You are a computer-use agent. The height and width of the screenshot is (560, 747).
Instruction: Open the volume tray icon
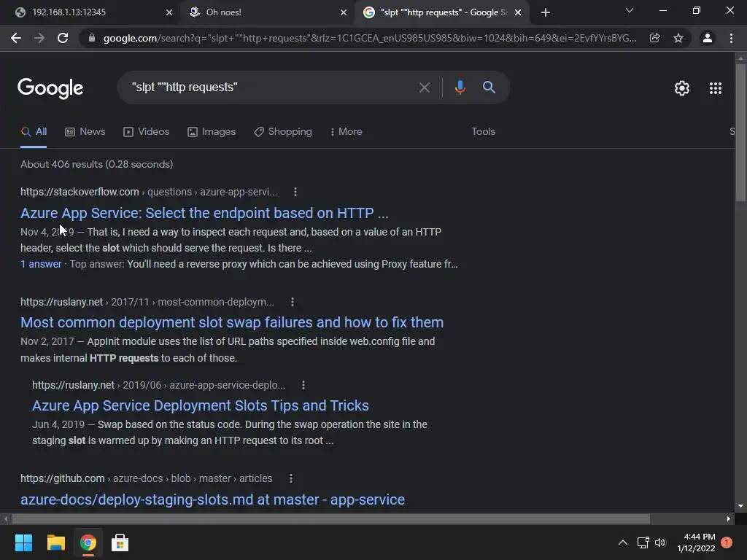(x=659, y=542)
